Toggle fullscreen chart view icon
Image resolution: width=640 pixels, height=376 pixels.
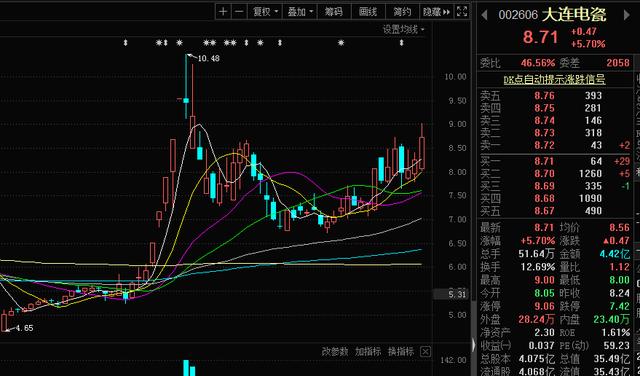[x=462, y=11]
